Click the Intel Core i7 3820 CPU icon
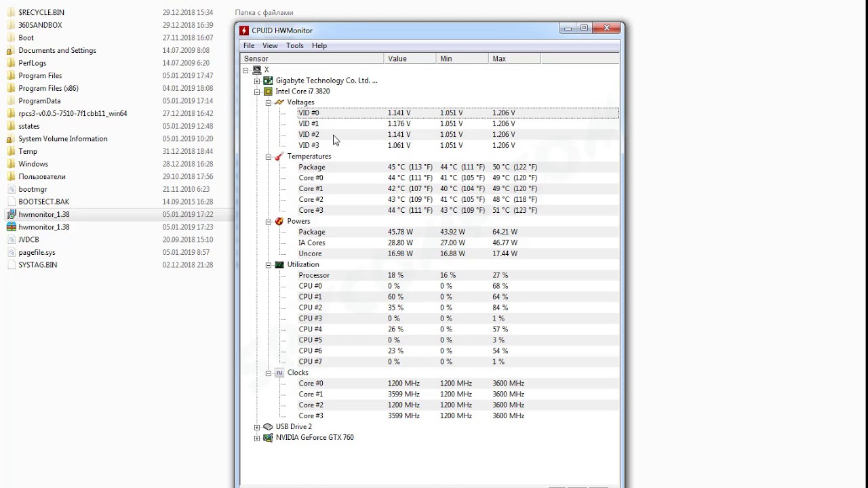The height and width of the screenshot is (488, 868). click(x=268, y=91)
